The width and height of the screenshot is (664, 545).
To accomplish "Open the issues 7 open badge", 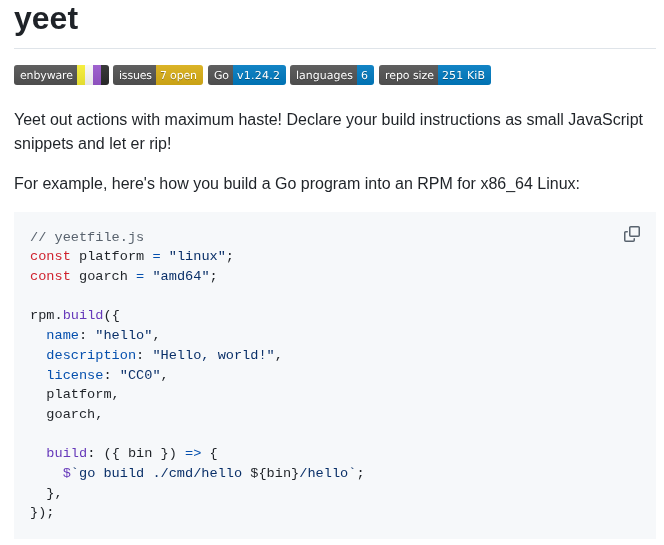I will point(158,75).
